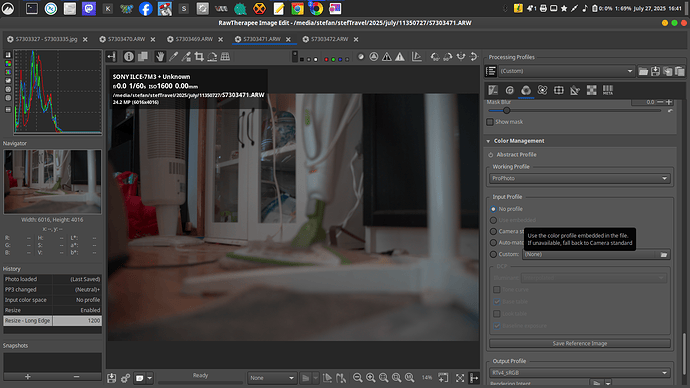Open Working Profile ProPhoto dropdown
690x388 pixels.
click(x=580, y=178)
